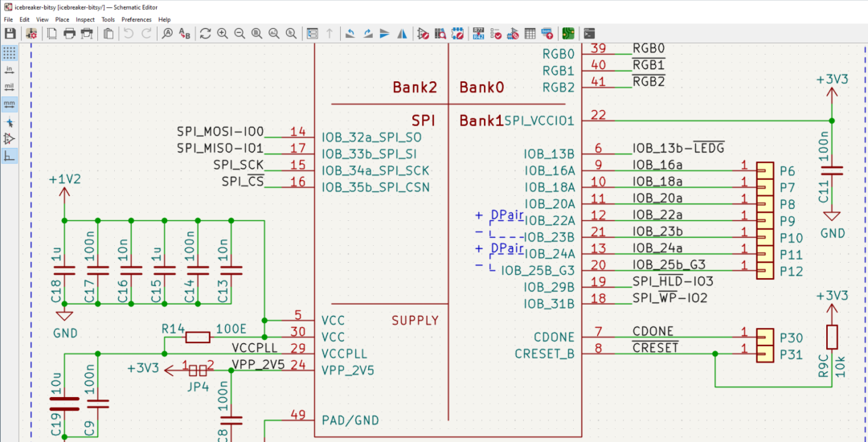868x442 pixels.
Task: Switch units to millimeters
Action: click(10, 104)
